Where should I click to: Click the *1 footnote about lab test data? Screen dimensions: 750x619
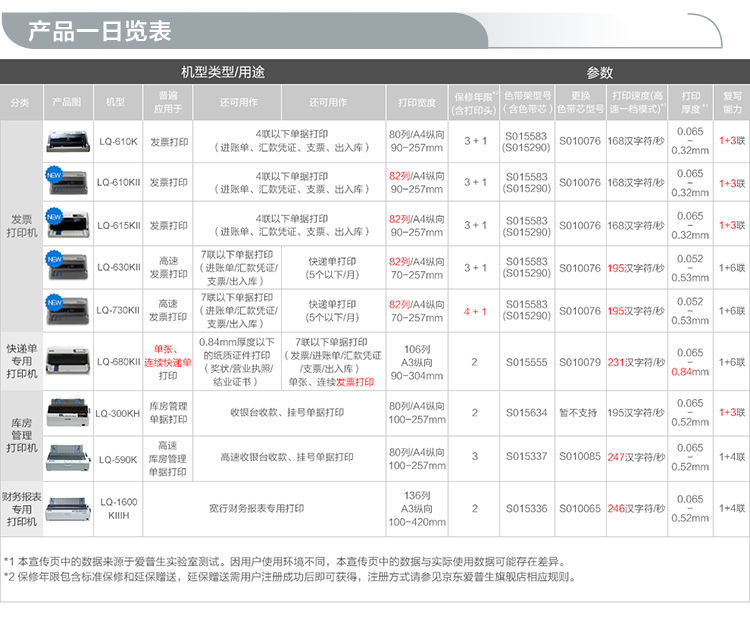pos(285,562)
